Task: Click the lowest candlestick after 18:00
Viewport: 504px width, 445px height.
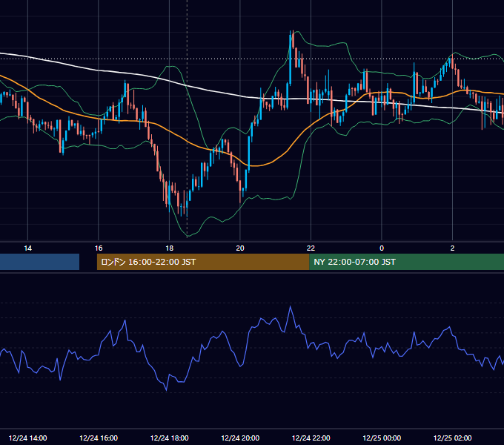Action: (187, 204)
